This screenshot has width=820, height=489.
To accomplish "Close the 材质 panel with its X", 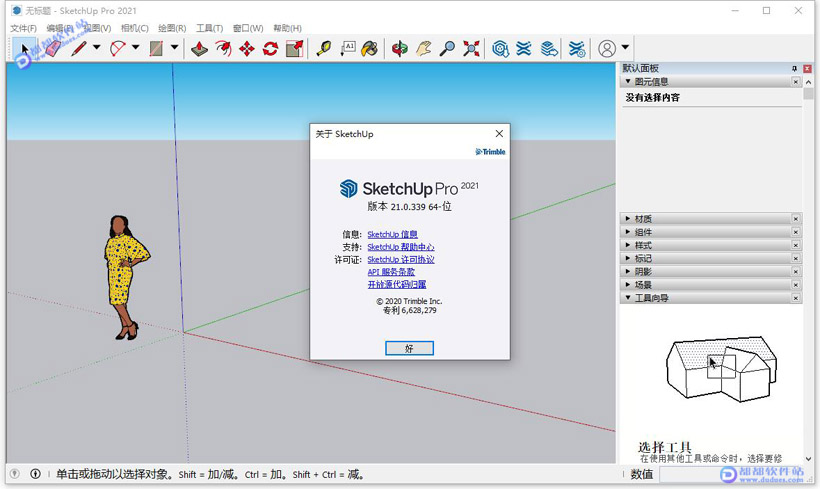I will [x=795, y=219].
